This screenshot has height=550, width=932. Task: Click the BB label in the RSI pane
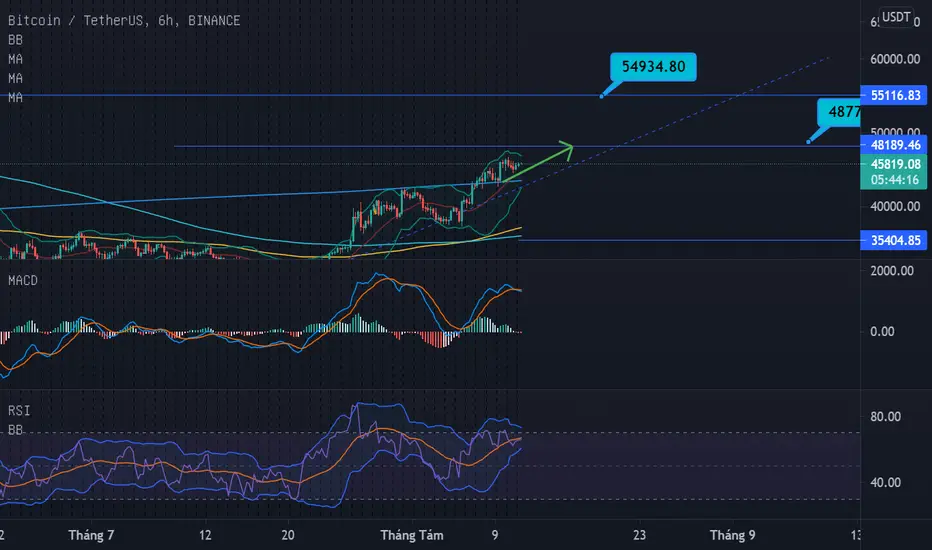point(15,429)
